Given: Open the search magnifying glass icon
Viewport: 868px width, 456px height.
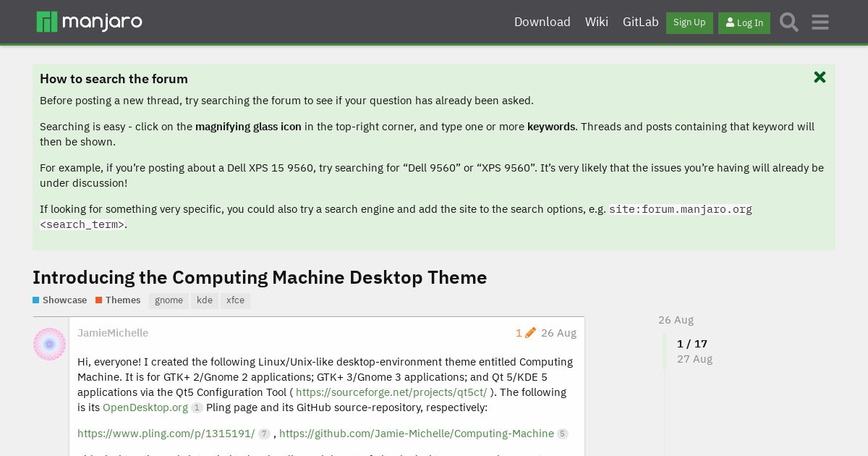Looking at the screenshot, I should coord(789,22).
